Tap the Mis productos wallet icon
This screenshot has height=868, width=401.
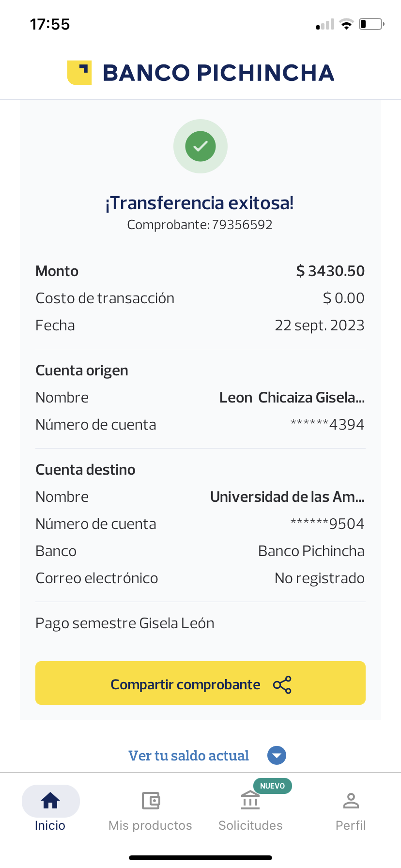pos(151,801)
